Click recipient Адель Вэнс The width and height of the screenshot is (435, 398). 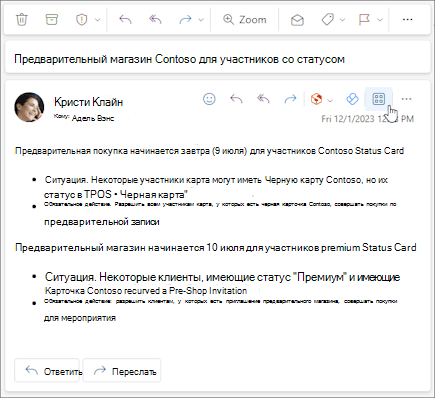[93, 118]
